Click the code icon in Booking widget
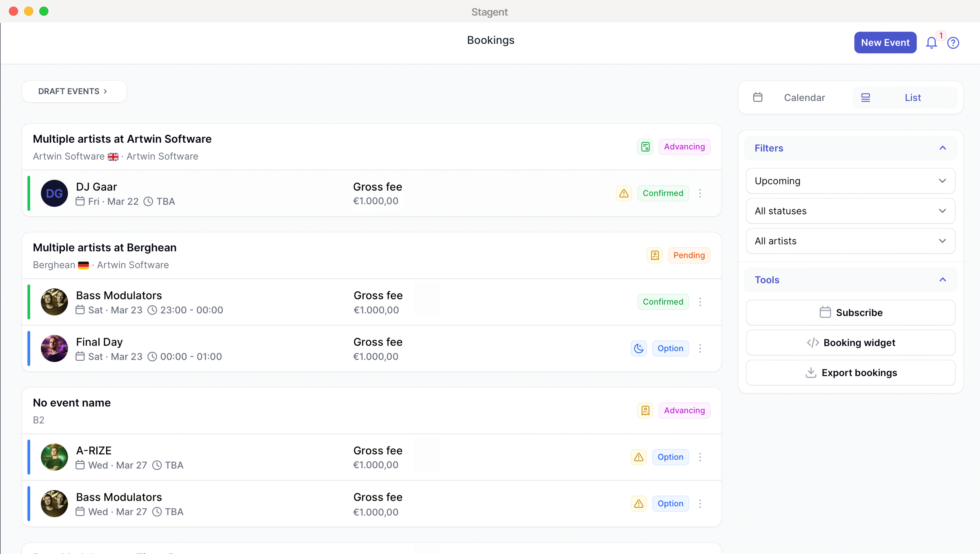The width and height of the screenshot is (980, 554). pyautogui.click(x=813, y=342)
